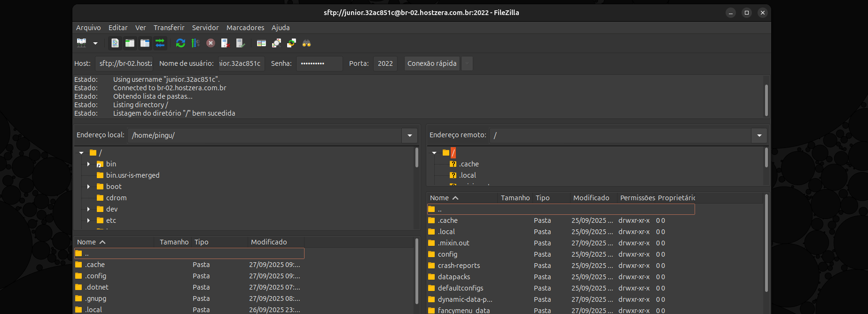Toggle processing of the transfer queue

195,43
